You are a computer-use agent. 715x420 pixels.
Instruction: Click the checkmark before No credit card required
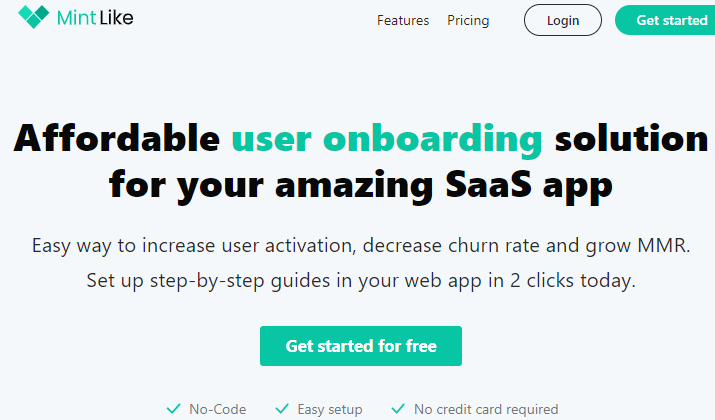pos(397,409)
